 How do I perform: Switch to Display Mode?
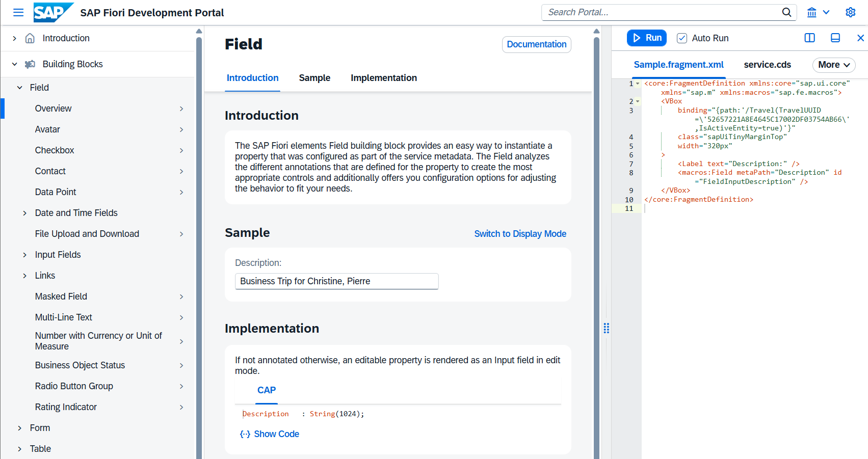(x=520, y=234)
